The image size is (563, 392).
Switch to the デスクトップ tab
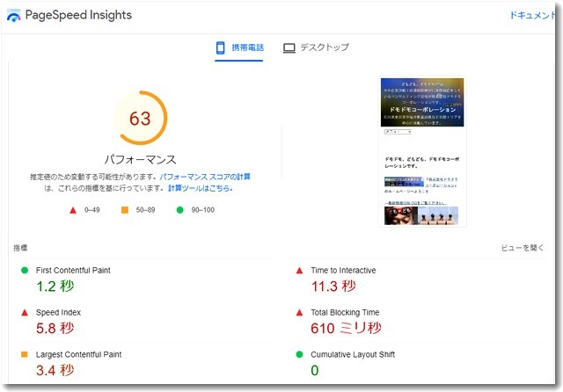(316, 47)
